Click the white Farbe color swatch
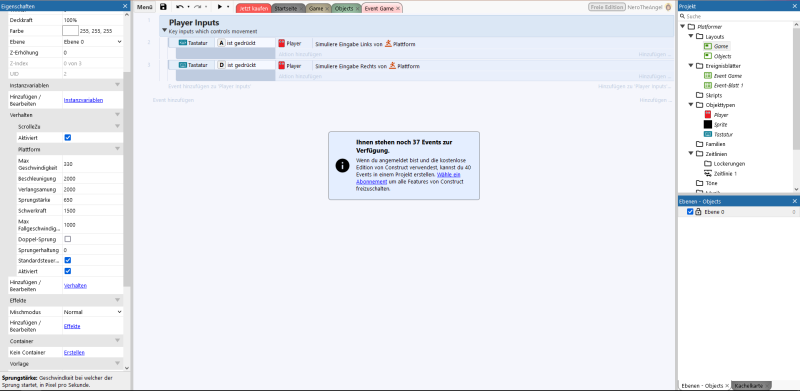The image size is (800, 391). (70, 31)
